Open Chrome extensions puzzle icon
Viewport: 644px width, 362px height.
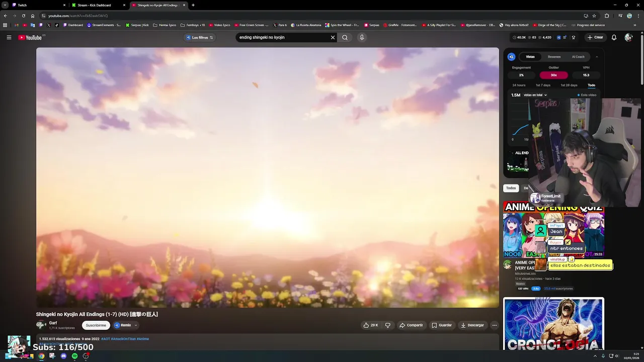607,16
